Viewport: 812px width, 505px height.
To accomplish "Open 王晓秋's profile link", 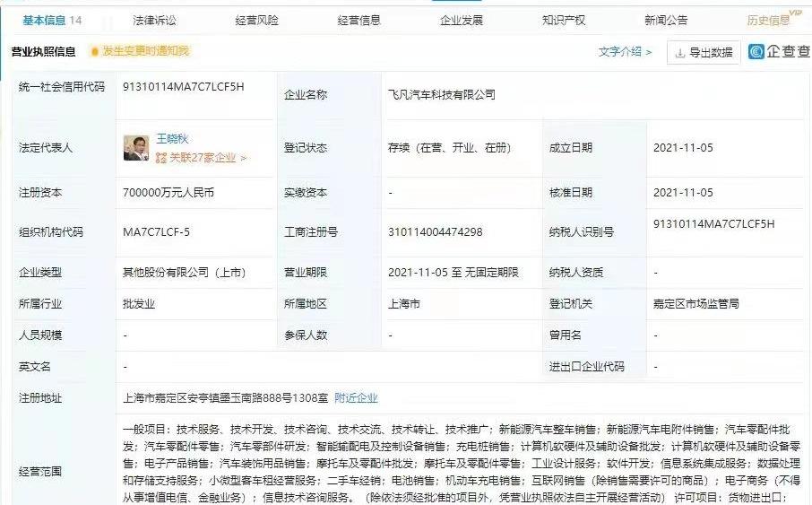I will (x=172, y=140).
